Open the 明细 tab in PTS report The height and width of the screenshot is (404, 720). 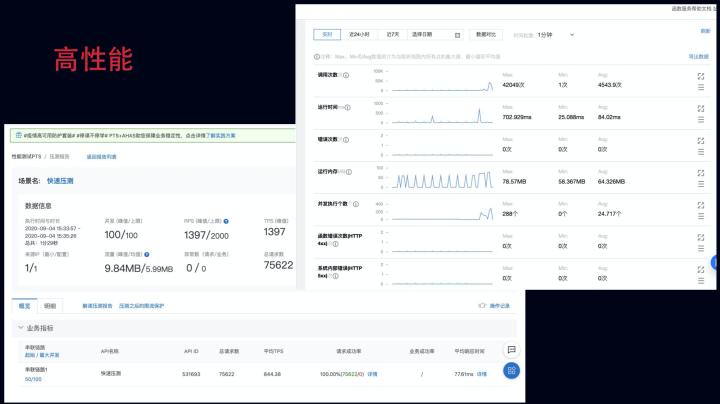[50, 306]
